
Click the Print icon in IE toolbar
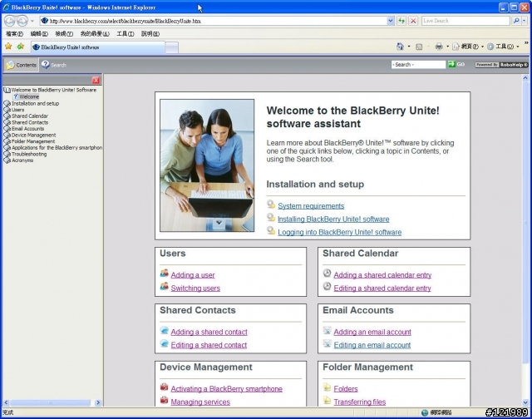click(x=439, y=47)
